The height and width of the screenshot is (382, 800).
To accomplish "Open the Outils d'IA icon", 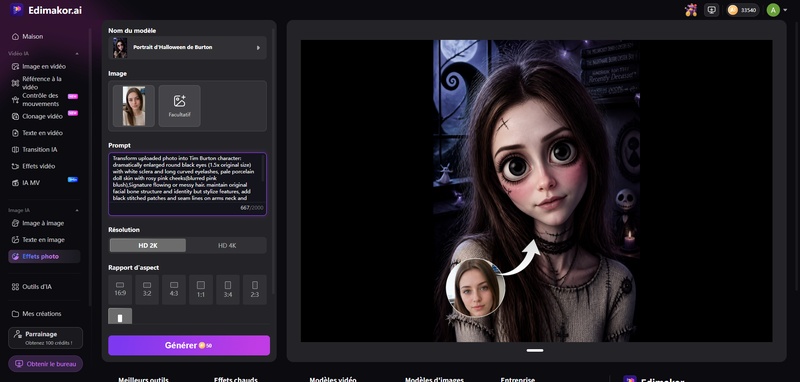I will [x=15, y=287].
